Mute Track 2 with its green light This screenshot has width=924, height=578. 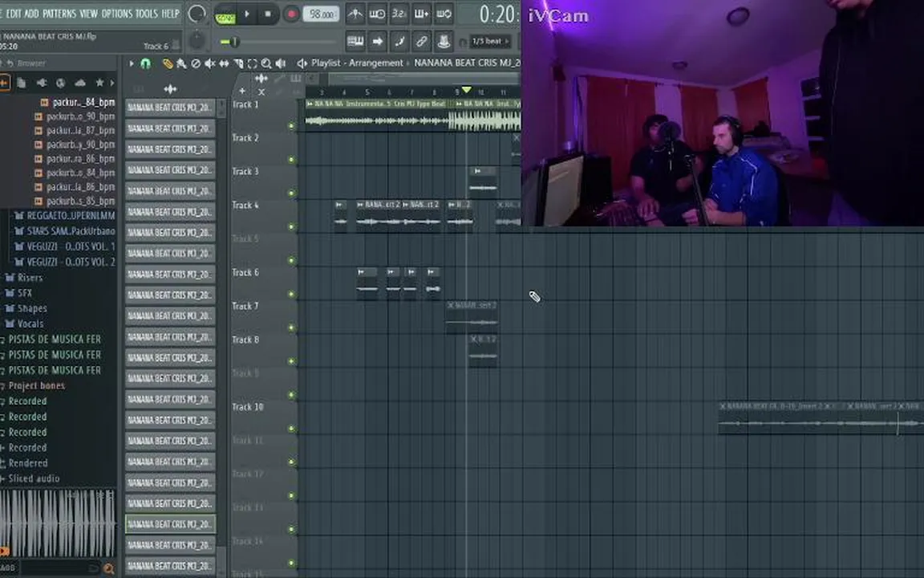click(291, 160)
